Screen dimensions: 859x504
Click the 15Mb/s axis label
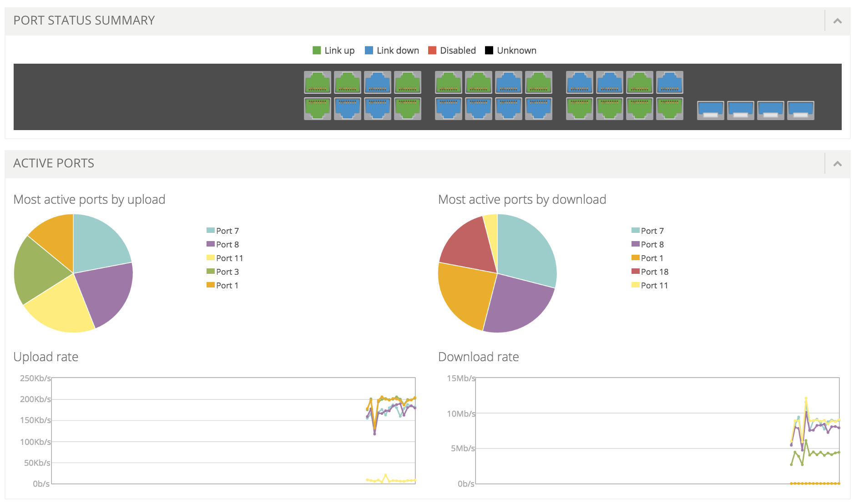[461, 378]
